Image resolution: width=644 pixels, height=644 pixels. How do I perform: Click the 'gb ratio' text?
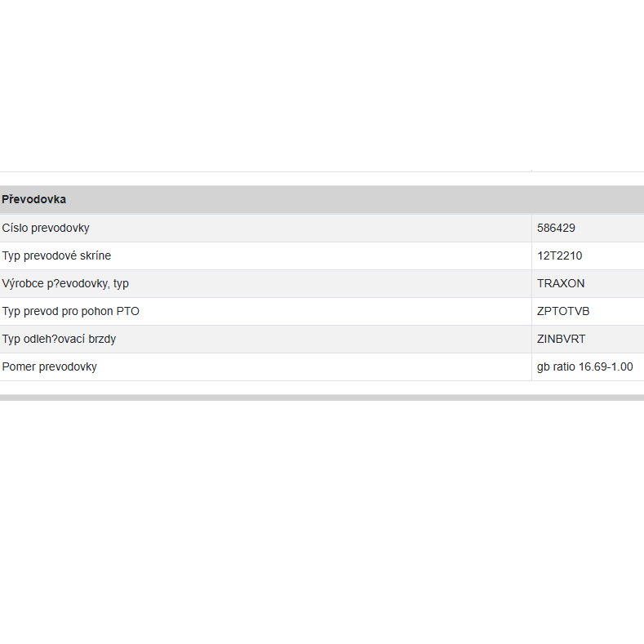click(556, 366)
